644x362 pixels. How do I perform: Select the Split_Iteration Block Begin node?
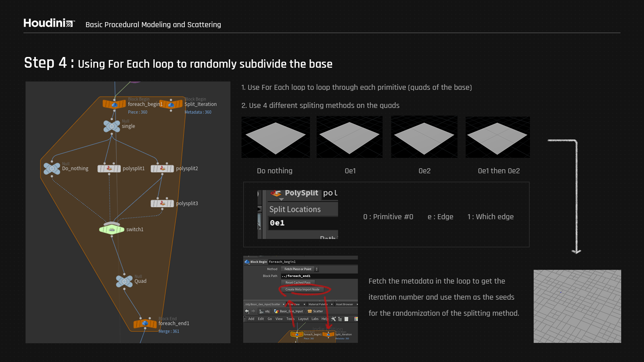tap(171, 104)
